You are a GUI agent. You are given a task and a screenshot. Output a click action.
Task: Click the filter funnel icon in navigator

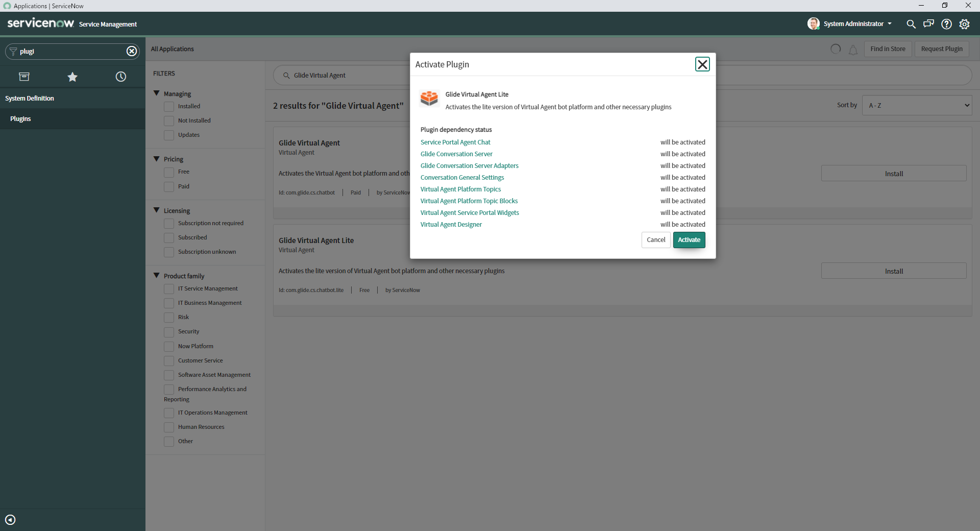click(13, 51)
